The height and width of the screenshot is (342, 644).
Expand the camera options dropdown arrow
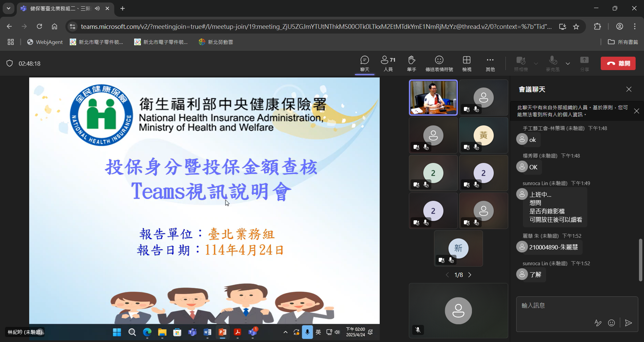(536, 63)
